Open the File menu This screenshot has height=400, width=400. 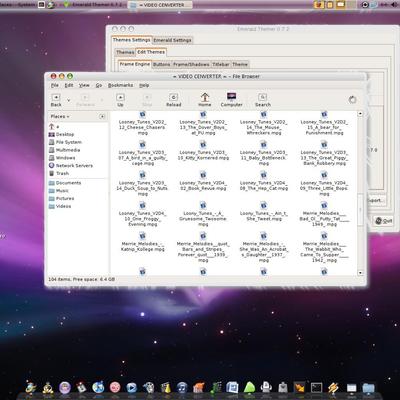(55, 85)
